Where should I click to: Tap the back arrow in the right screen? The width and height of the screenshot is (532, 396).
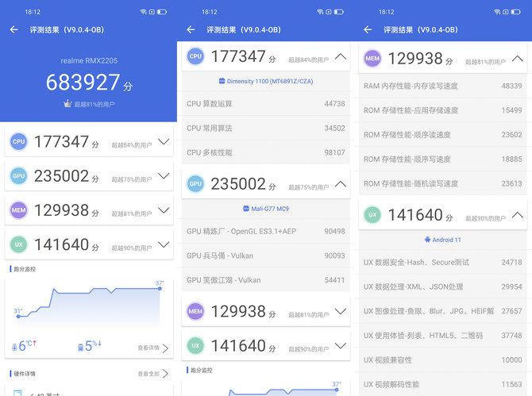click(x=368, y=30)
